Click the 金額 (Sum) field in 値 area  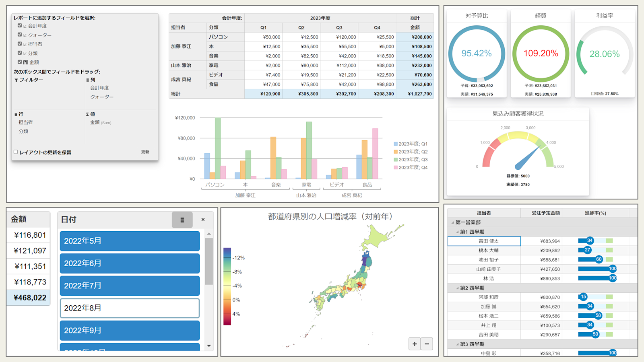tap(101, 122)
